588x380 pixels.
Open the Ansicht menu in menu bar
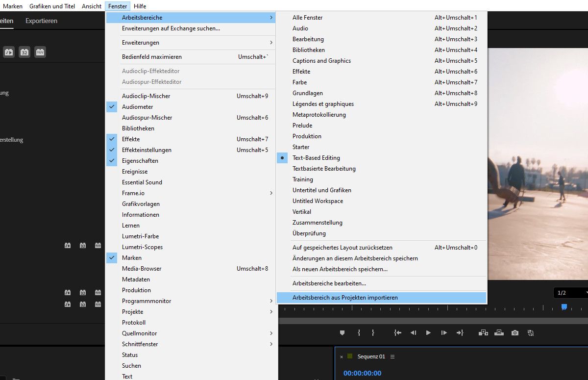92,6
